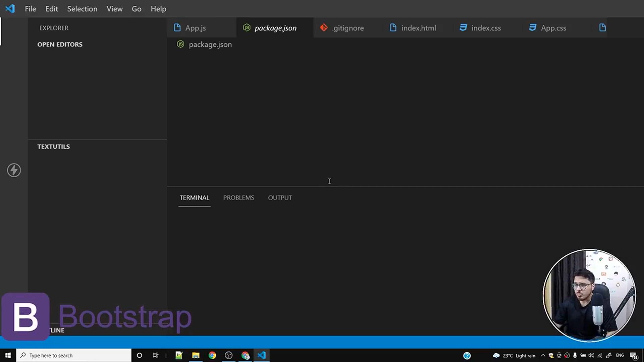Open the Wi-Fi network tray icon

pyautogui.click(x=600, y=356)
